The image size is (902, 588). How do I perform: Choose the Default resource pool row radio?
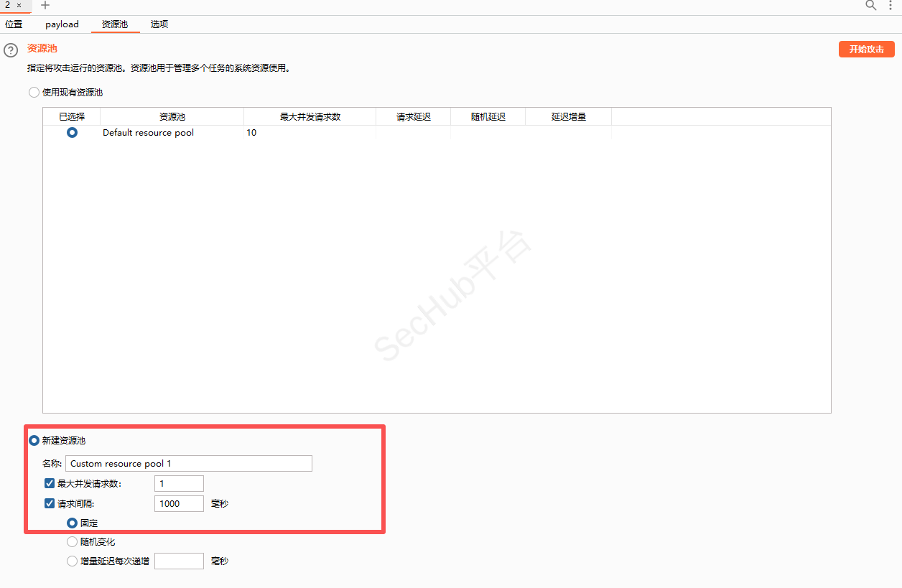[72, 133]
